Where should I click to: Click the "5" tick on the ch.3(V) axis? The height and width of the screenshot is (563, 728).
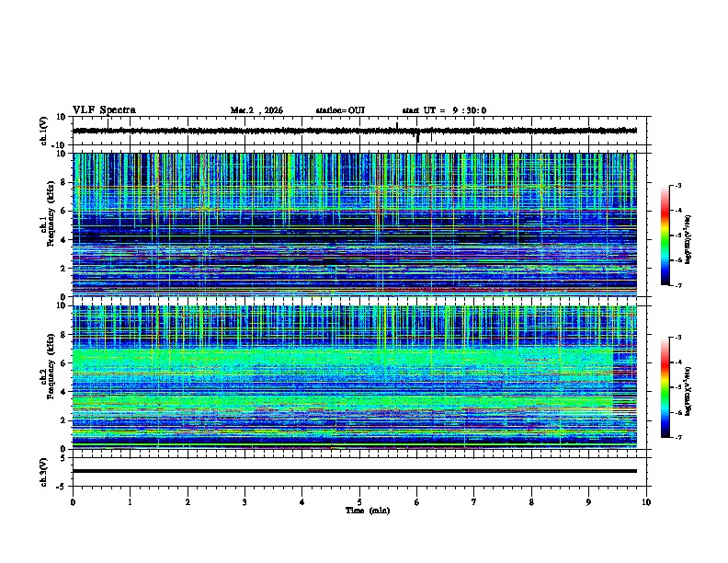click(x=64, y=458)
